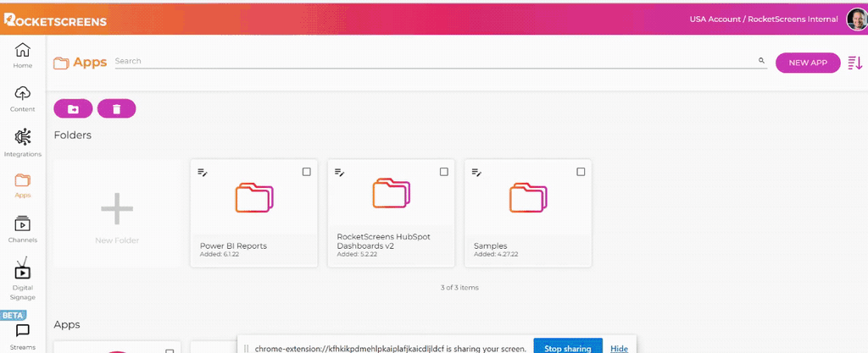868x353 pixels.
Task: Hide the screen sharing notification
Action: [619, 349]
